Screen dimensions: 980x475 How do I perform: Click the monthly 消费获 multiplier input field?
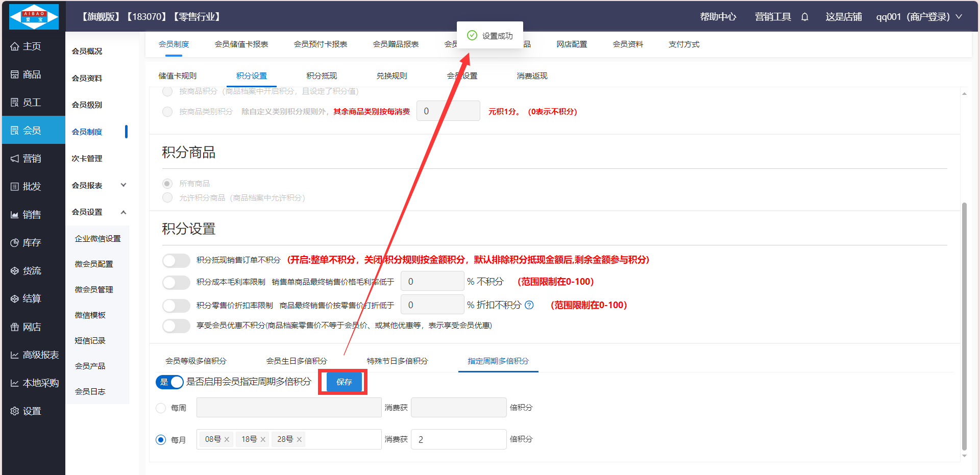458,439
